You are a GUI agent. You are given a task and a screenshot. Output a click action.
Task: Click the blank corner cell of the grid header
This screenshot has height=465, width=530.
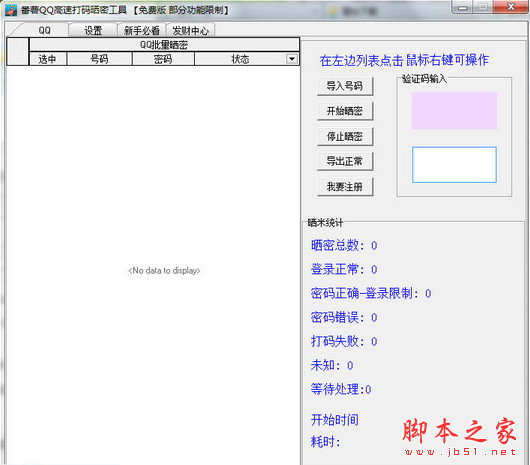coord(18,51)
